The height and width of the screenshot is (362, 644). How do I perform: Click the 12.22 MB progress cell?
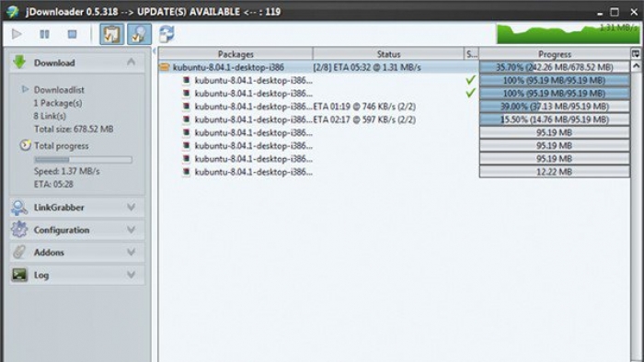point(555,172)
